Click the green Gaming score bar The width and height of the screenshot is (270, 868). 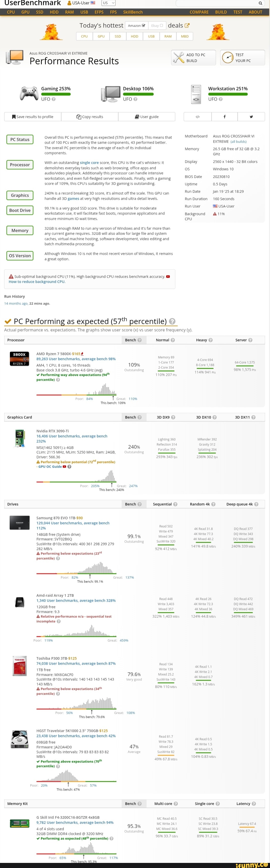coord(56,94)
